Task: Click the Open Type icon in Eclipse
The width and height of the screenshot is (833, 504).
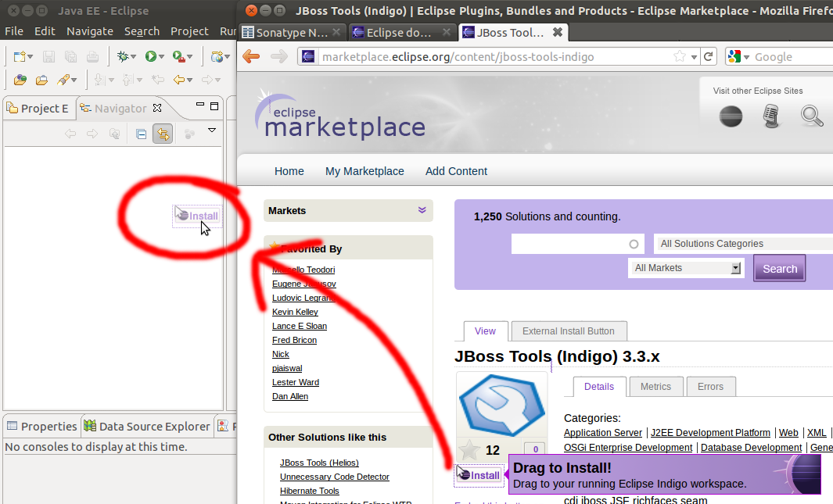Action: click(20, 80)
